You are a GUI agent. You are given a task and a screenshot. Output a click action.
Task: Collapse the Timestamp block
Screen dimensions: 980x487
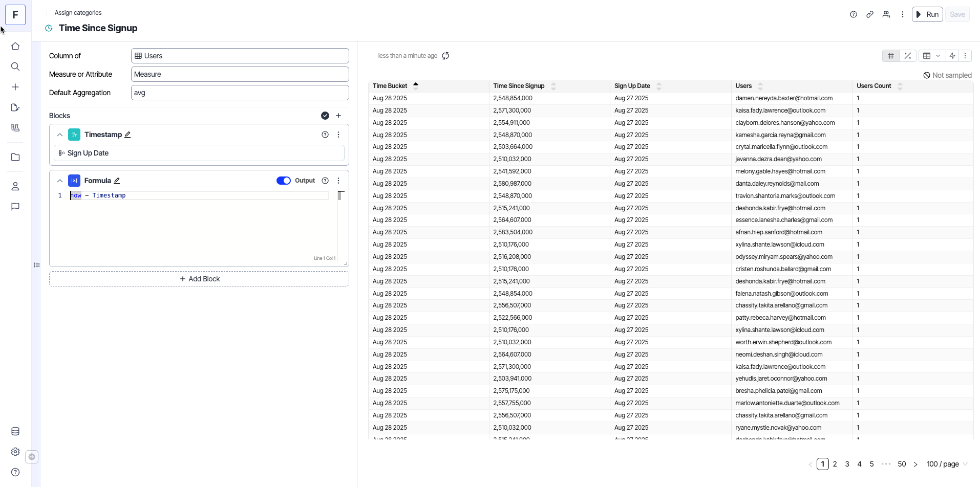60,135
